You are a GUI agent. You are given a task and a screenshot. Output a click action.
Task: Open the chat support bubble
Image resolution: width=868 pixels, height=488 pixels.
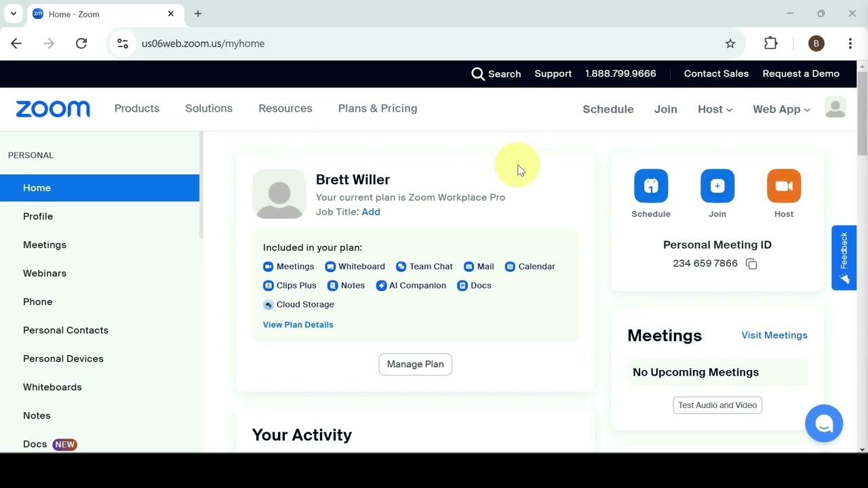(x=824, y=424)
